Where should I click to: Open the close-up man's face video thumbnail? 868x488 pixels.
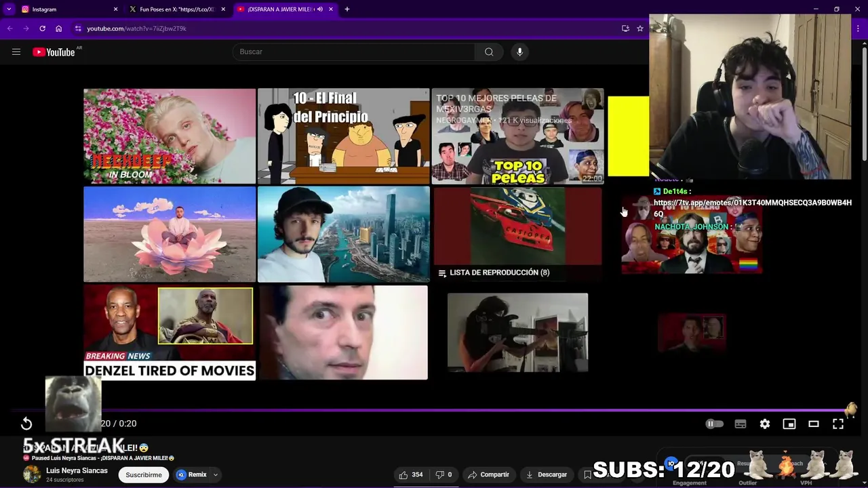point(343,333)
